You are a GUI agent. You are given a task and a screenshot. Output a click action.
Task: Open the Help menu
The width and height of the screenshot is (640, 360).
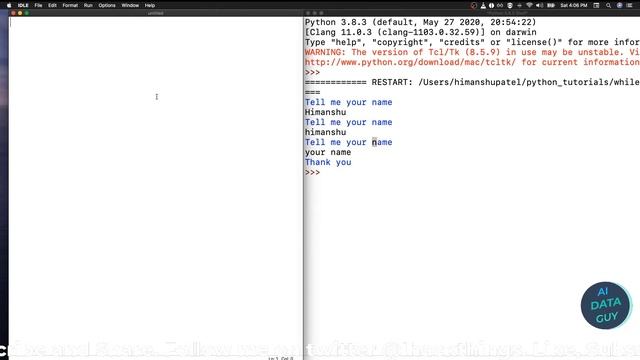coord(150,5)
